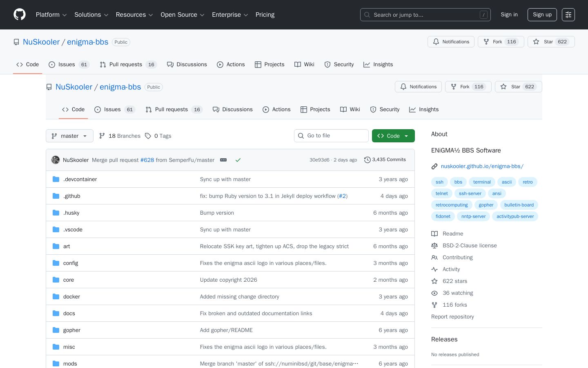Select the fidonet topic tag
The width and height of the screenshot is (588, 368).
pos(443,216)
